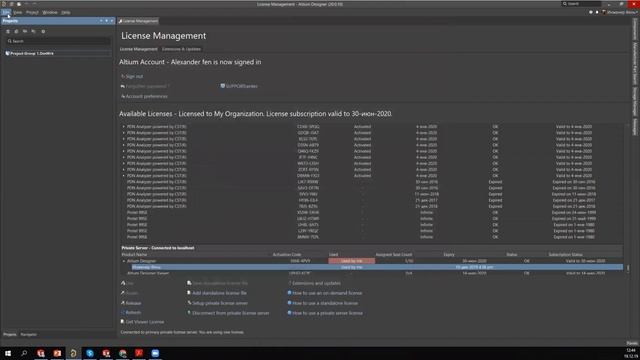Click third icon in Projects panel toolbar
640x360 pixels.
25,31
